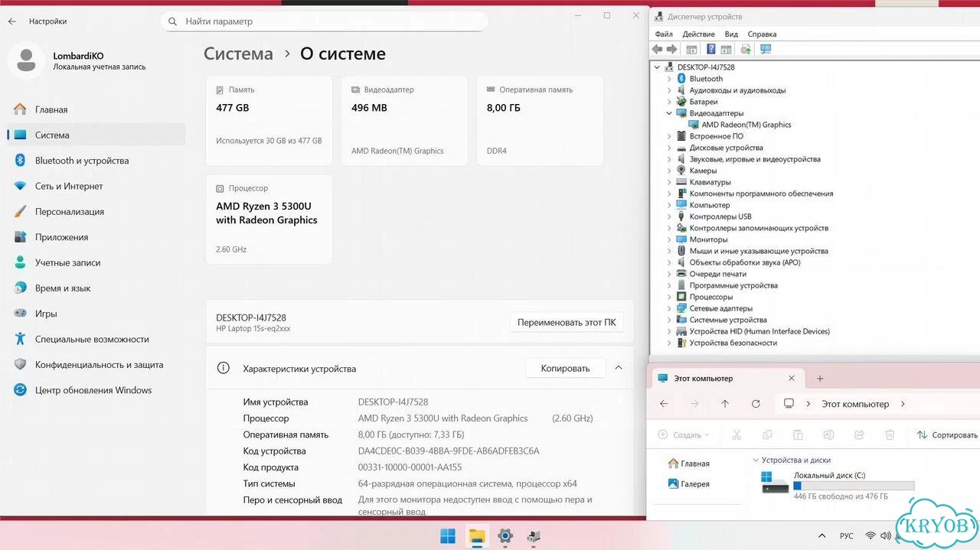Click the Cut scissors icon in Explorer
The height and width of the screenshot is (550, 980).
[x=737, y=434]
